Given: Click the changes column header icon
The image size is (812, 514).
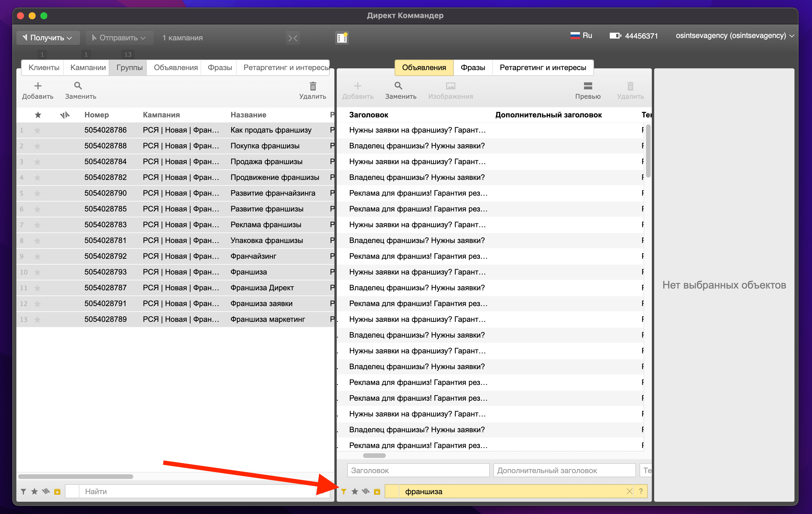Looking at the screenshot, I should (65, 115).
